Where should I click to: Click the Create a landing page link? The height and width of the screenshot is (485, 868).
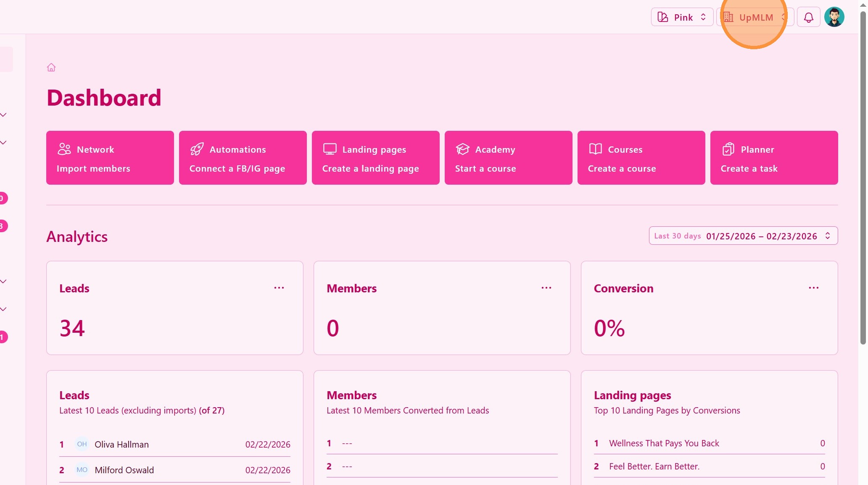coord(370,169)
